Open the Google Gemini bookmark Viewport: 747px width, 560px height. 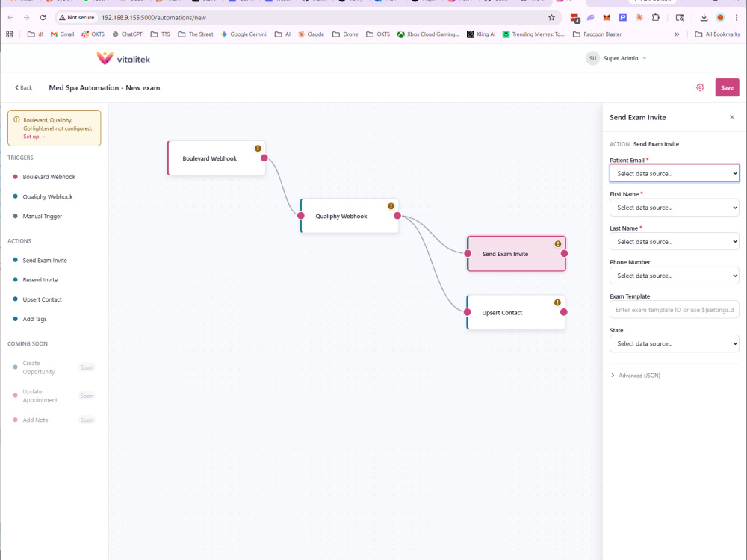244,34
